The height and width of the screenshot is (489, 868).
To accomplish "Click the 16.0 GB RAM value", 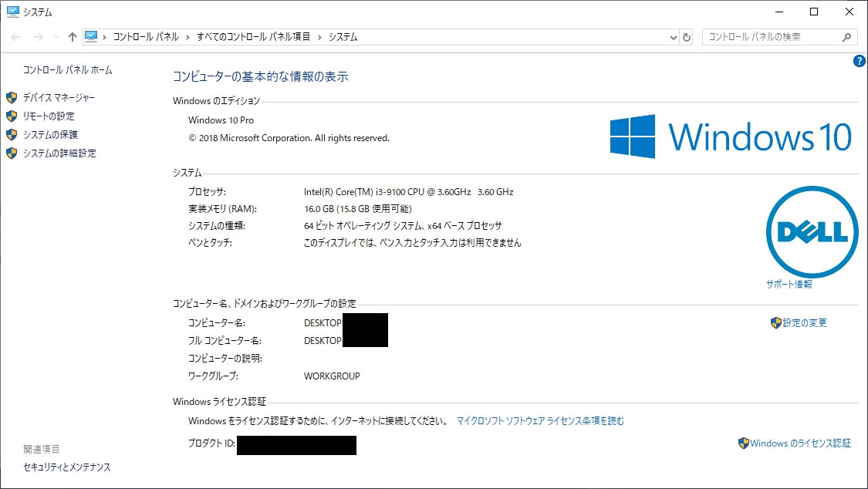I will (357, 209).
